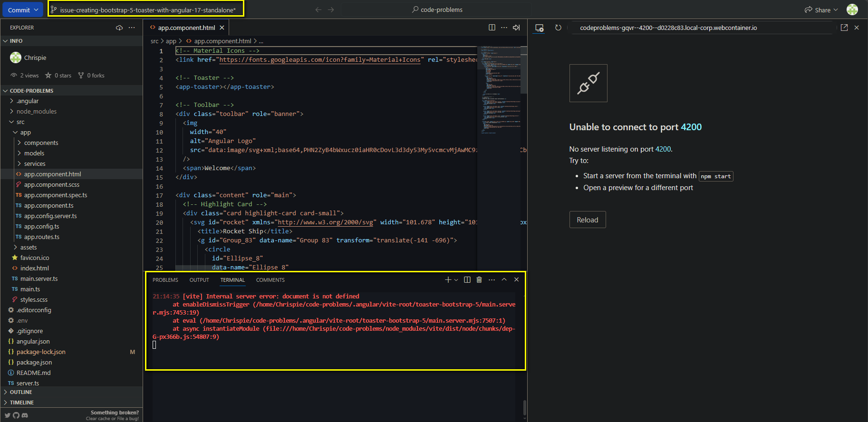
Task: Add a new terminal
Action: [448, 280]
